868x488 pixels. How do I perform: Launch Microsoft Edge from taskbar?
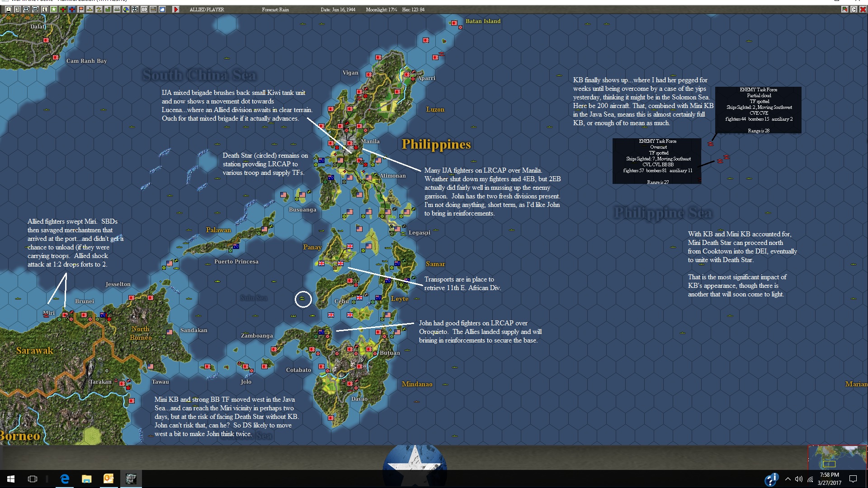65,479
